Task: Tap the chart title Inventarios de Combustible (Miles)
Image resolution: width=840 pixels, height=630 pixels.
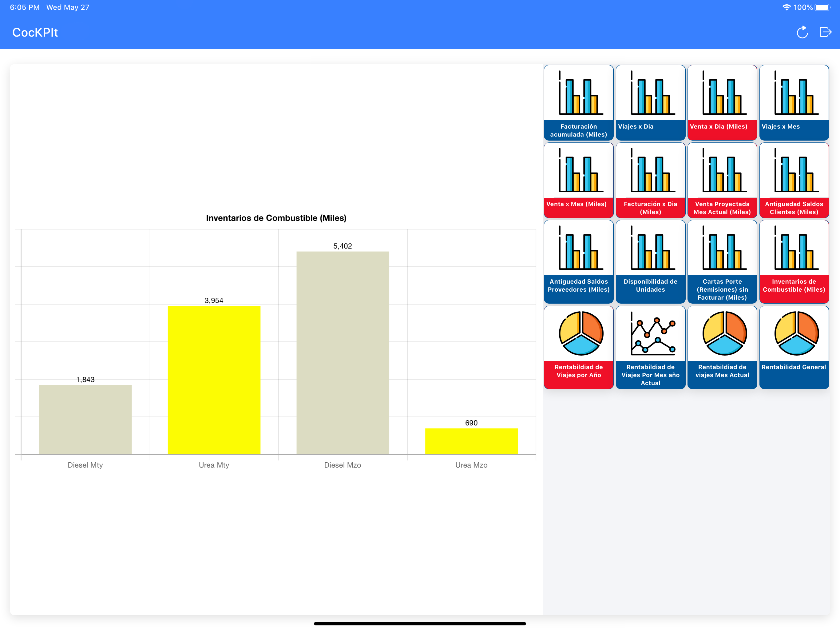Action: (276, 218)
